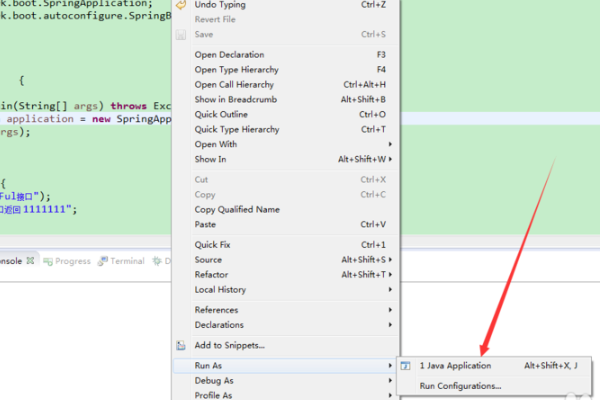Viewport: 600px width, 400px height.
Task: Open Run Configurations... dialog
Action: pos(494,386)
